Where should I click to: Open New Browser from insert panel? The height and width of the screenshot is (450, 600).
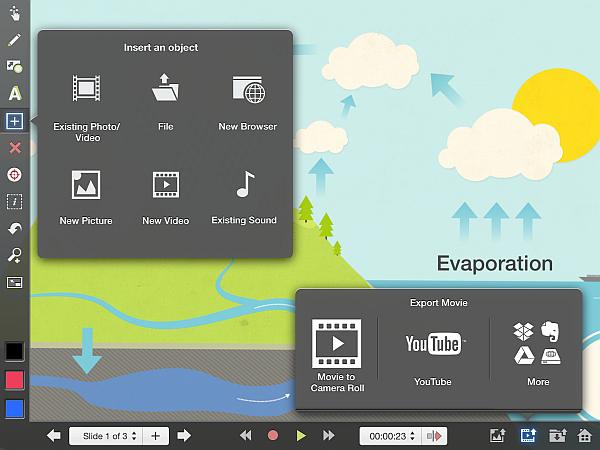(x=247, y=107)
